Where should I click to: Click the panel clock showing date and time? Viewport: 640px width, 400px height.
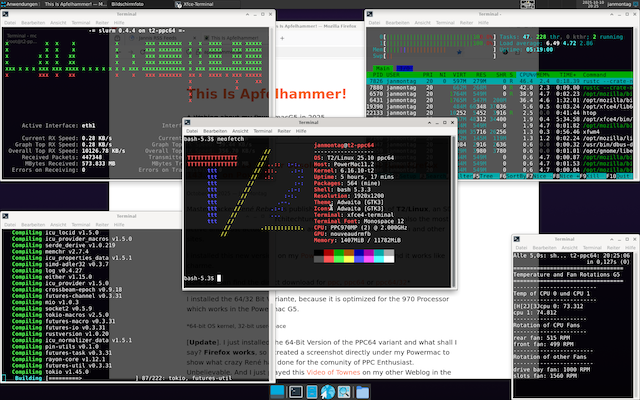[603, 5]
